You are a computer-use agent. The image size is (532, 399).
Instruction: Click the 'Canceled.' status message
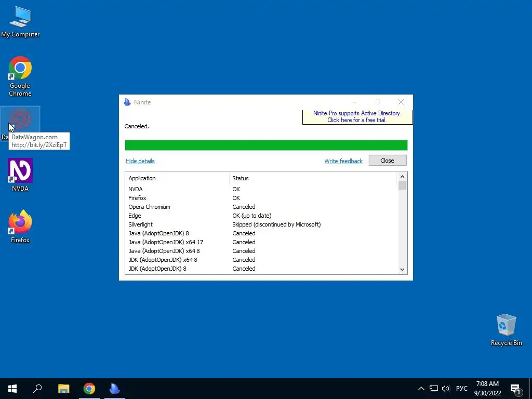click(x=137, y=126)
